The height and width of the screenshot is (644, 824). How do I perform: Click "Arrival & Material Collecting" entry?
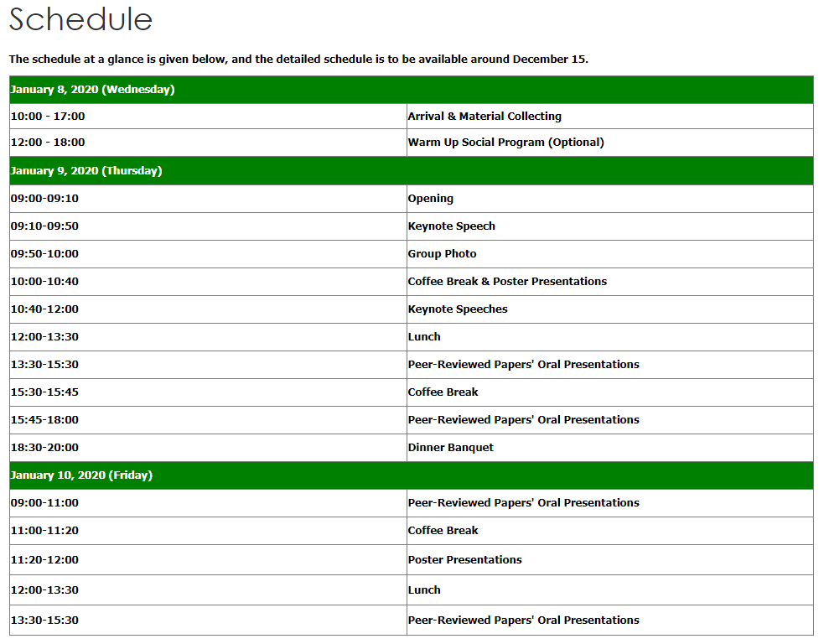(x=485, y=117)
